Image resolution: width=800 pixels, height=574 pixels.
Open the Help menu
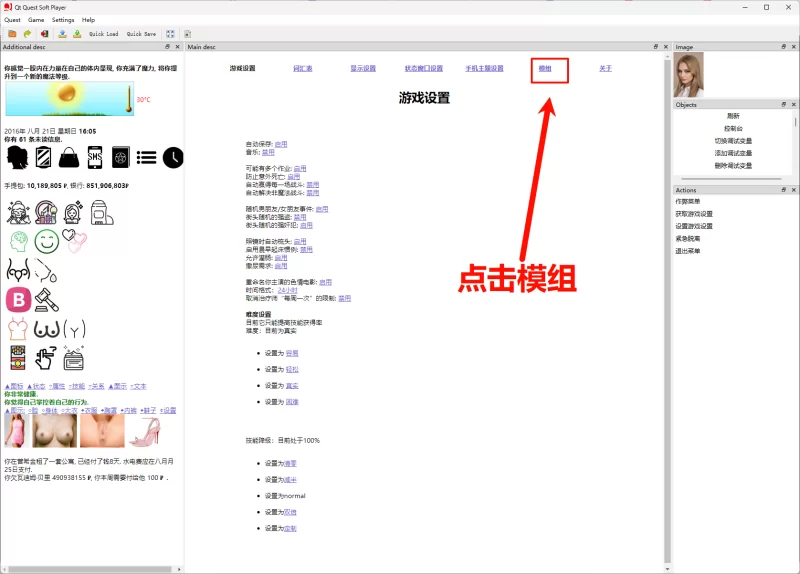click(x=88, y=20)
